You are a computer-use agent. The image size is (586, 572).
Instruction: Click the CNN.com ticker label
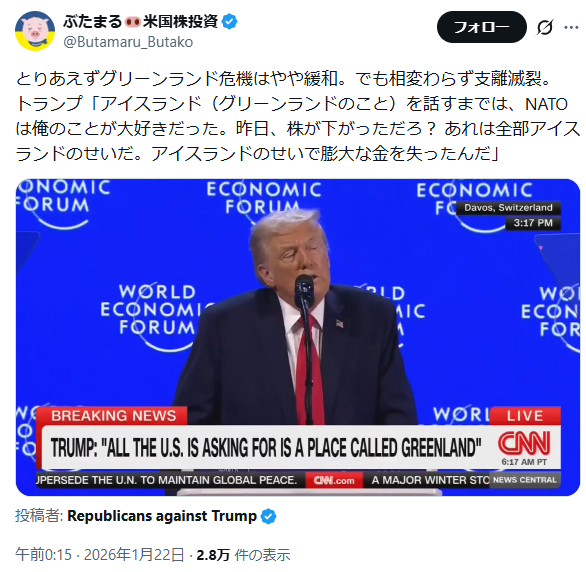[334, 480]
